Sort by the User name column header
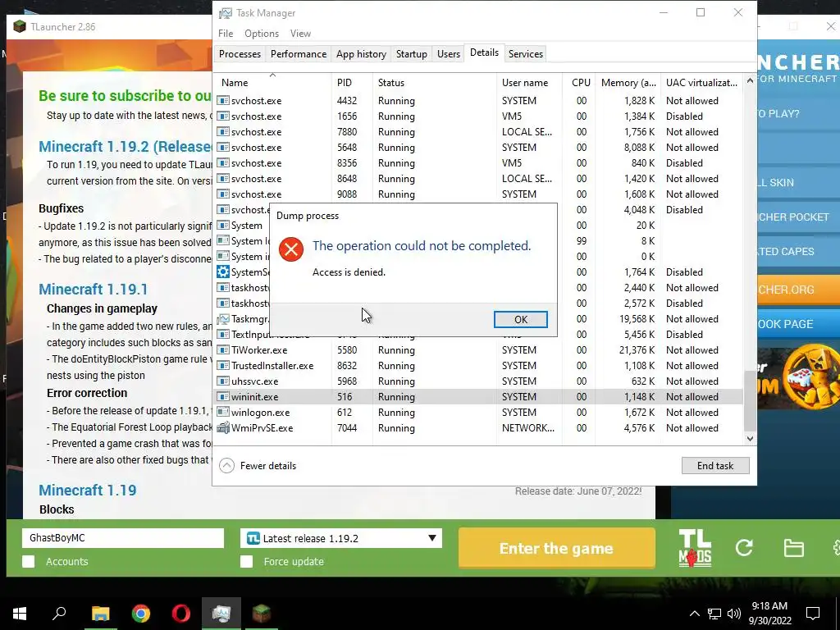The image size is (840, 630). [x=529, y=83]
